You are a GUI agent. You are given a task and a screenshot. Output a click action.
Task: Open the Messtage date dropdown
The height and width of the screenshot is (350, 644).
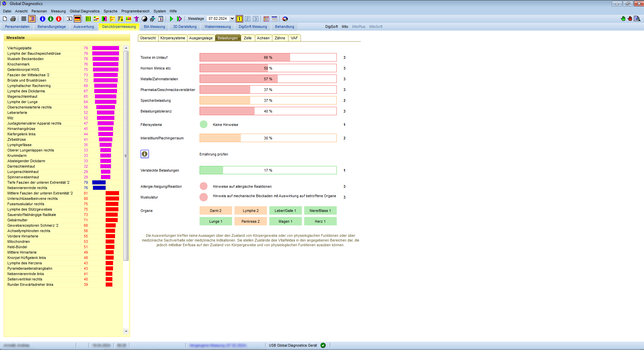232,18
